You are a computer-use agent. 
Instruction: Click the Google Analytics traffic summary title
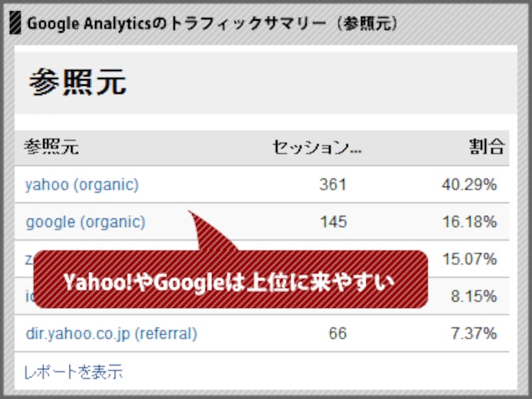[x=213, y=25]
